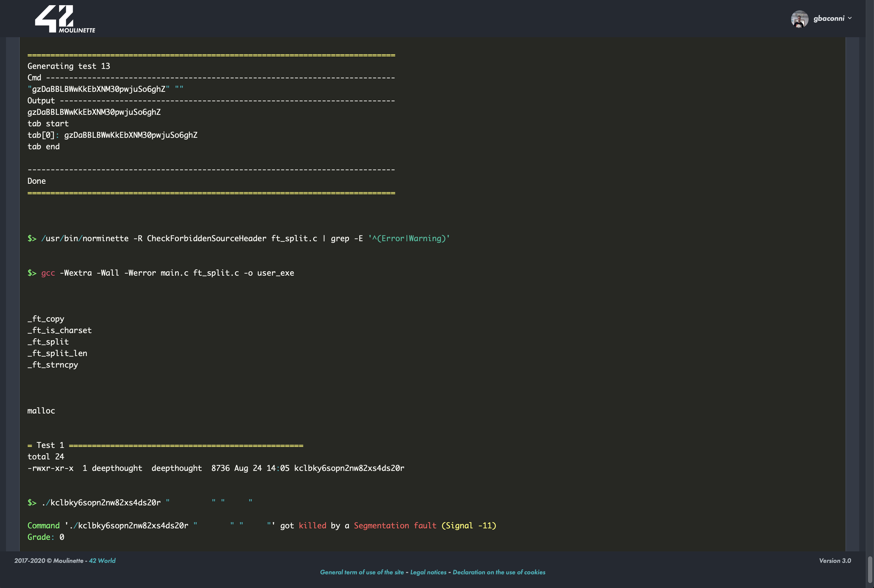Expand the user menu chevron
Viewport: 874px width, 588px height.
pyautogui.click(x=850, y=18)
